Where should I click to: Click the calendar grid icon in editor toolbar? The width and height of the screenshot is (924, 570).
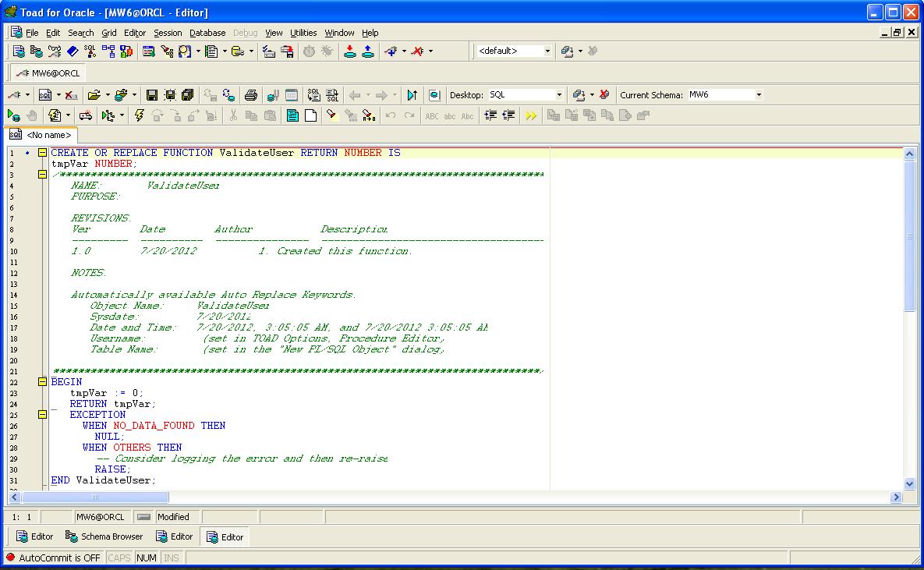(292, 95)
